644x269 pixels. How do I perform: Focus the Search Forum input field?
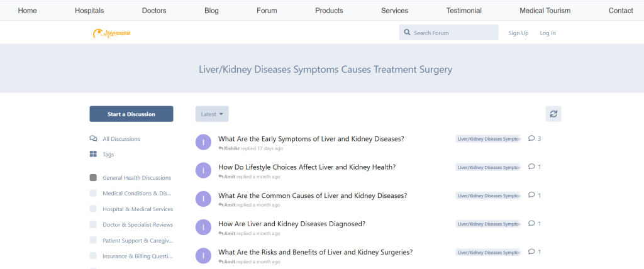click(x=449, y=33)
